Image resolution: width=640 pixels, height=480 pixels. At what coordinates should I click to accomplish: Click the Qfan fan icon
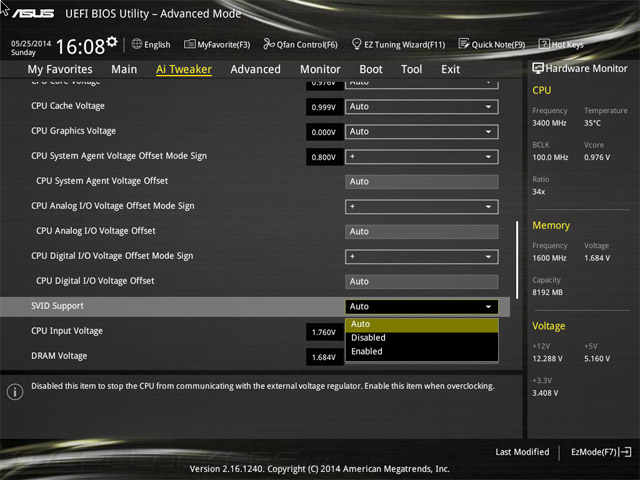pyautogui.click(x=269, y=44)
